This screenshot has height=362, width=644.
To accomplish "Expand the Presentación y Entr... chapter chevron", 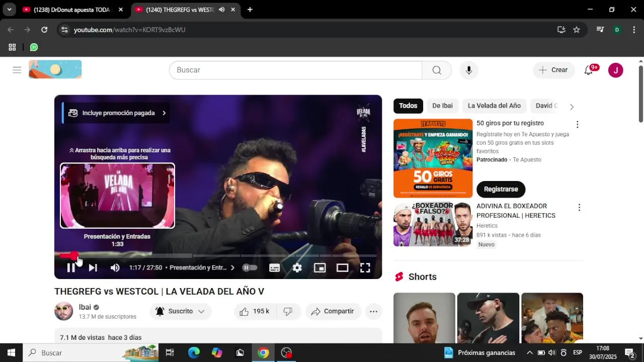I will pos(232,268).
